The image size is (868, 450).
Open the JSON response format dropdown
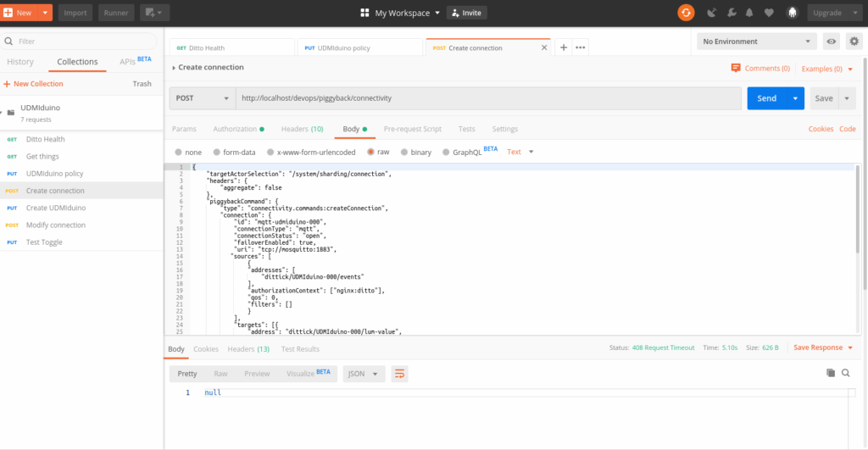363,375
